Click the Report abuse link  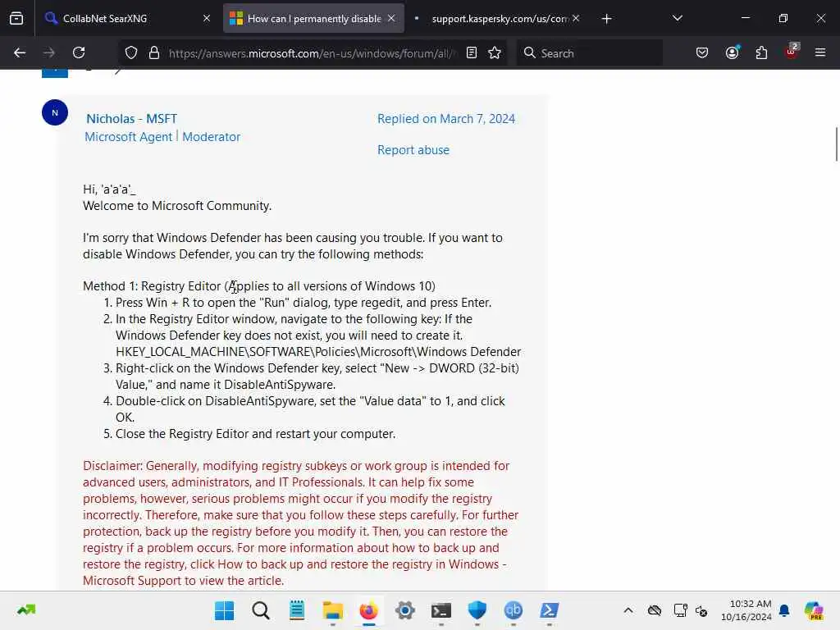[x=413, y=149]
